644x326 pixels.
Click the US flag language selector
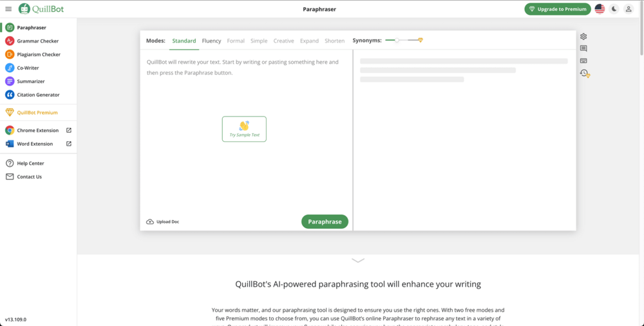600,9
